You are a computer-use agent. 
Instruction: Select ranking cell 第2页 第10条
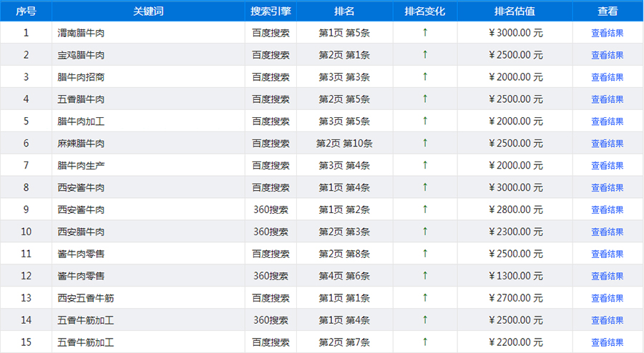344,144
